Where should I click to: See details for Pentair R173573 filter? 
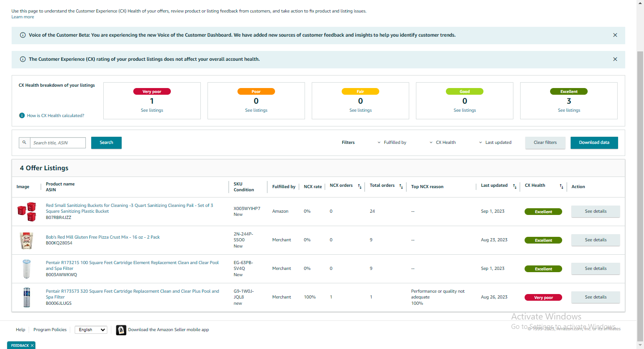pos(596,297)
